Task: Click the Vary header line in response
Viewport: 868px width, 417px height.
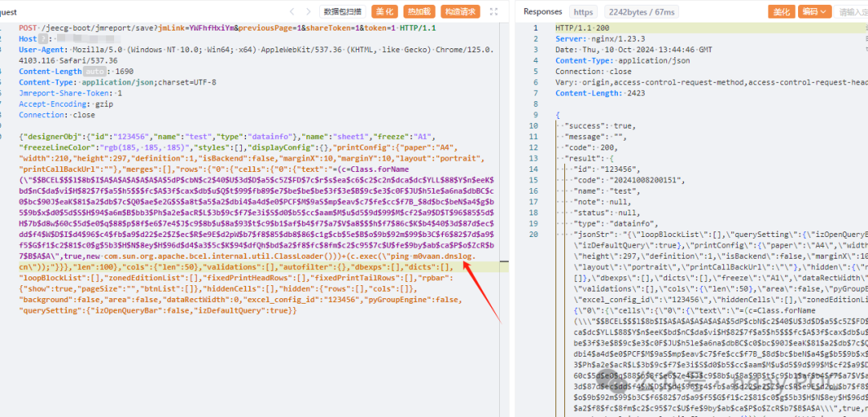Action: click(711, 83)
